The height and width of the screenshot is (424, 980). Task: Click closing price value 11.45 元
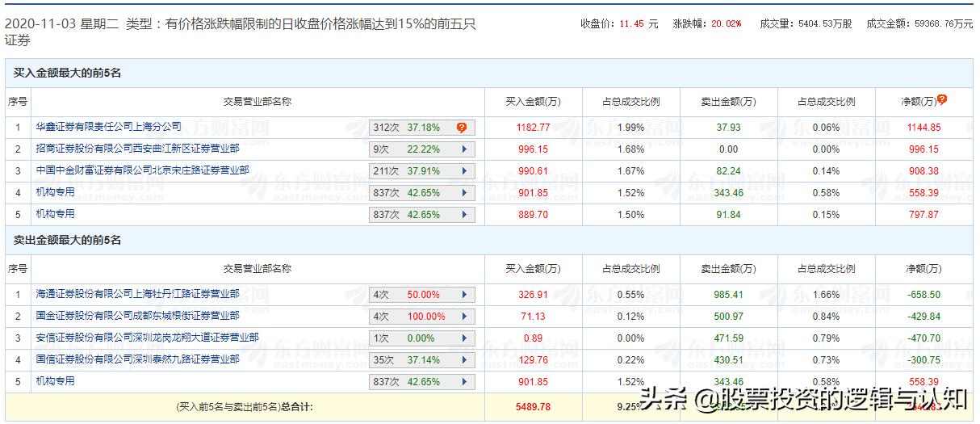(639, 24)
